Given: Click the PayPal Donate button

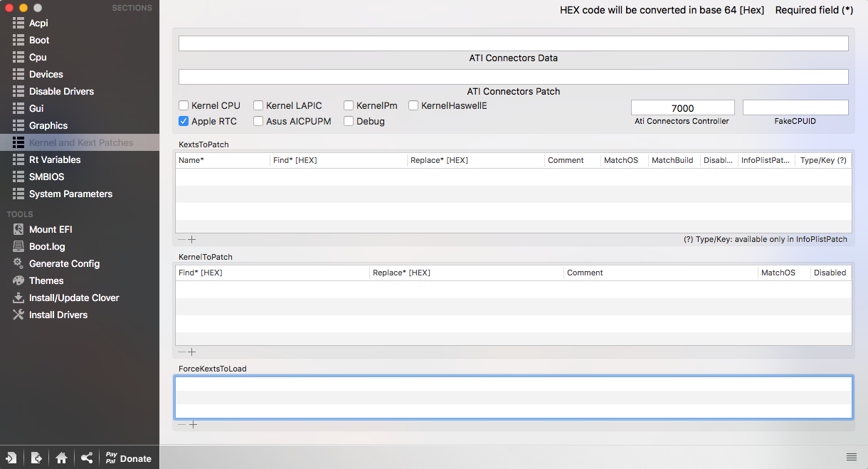Looking at the screenshot, I should click(x=128, y=458).
